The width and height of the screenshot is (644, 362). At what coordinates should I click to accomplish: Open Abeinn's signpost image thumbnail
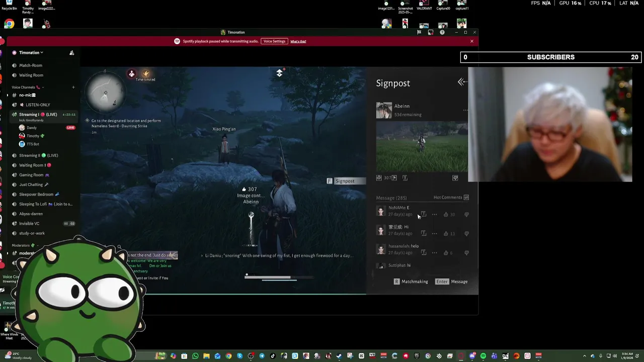(x=422, y=147)
